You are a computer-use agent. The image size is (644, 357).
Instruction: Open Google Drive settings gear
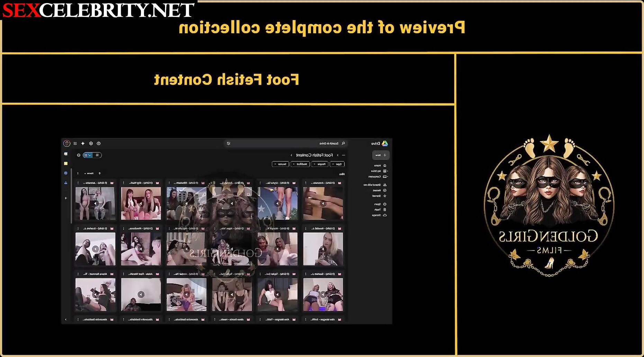91,143
